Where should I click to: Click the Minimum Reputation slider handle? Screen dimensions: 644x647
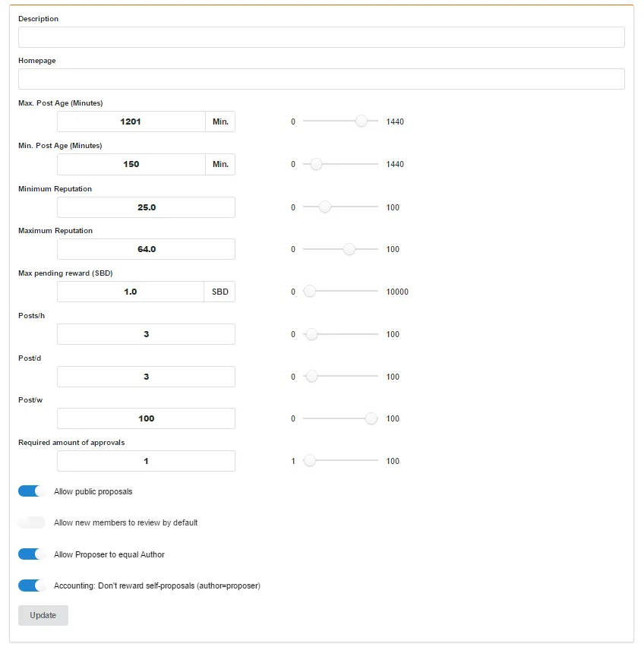[x=325, y=207]
